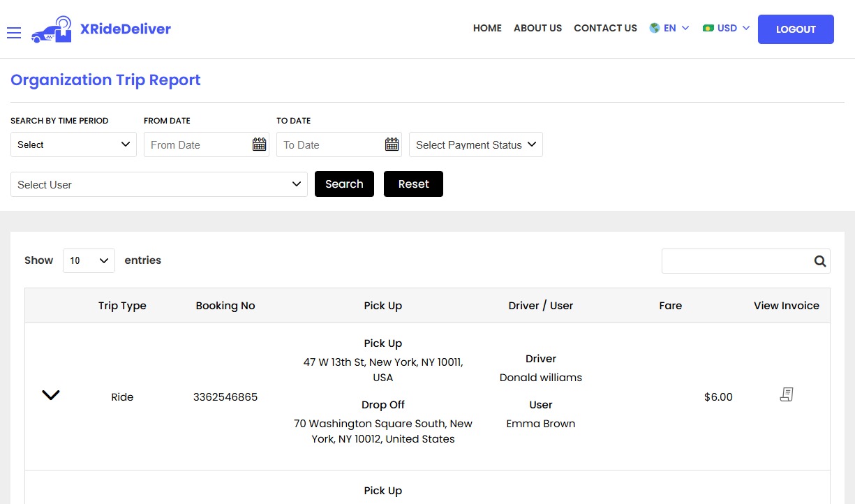Click the table search magnifier icon

click(819, 261)
